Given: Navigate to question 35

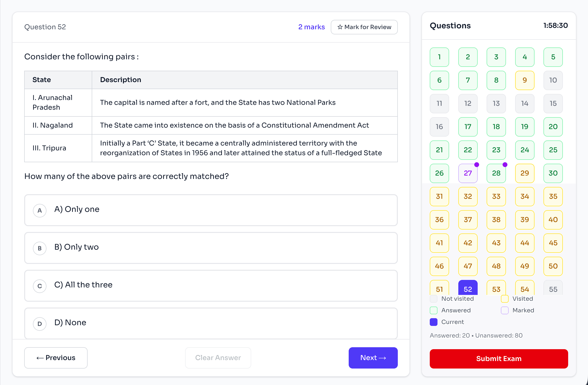Looking at the screenshot, I should click(553, 196).
